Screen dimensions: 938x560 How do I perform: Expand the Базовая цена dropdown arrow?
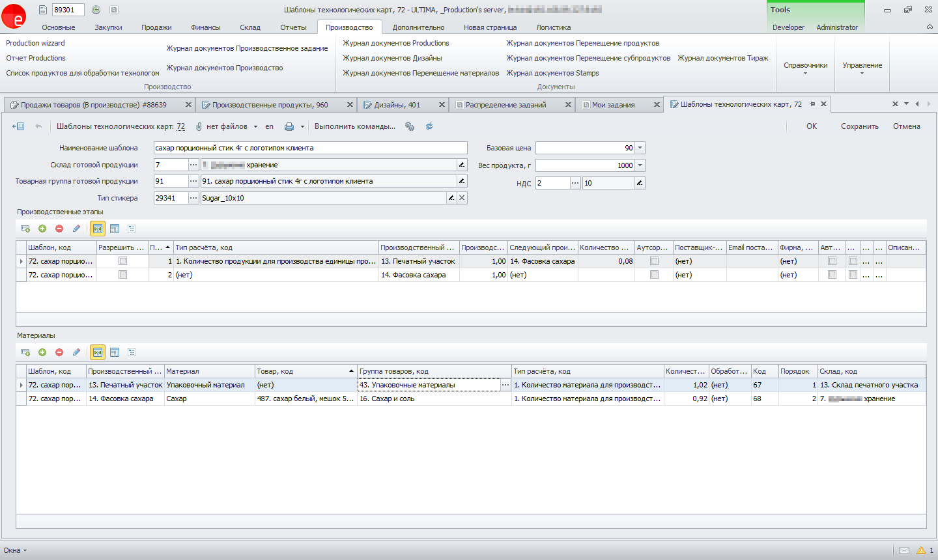[640, 148]
